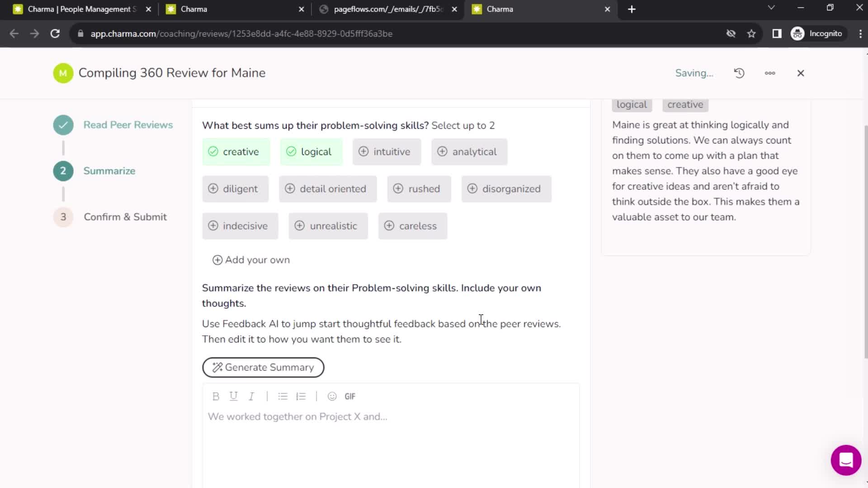Toggle the logical problem-solving skill tag
This screenshot has width=868, height=488.
[x=309, y=151]
